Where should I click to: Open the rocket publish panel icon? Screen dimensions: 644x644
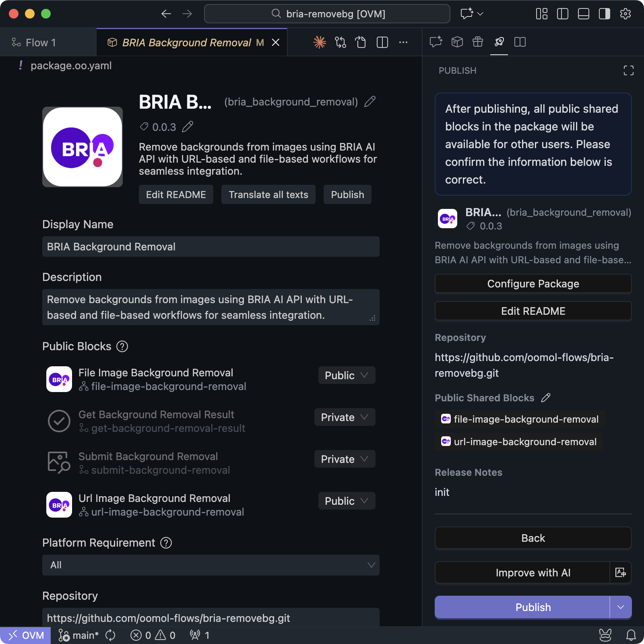[x=499, y=42]
